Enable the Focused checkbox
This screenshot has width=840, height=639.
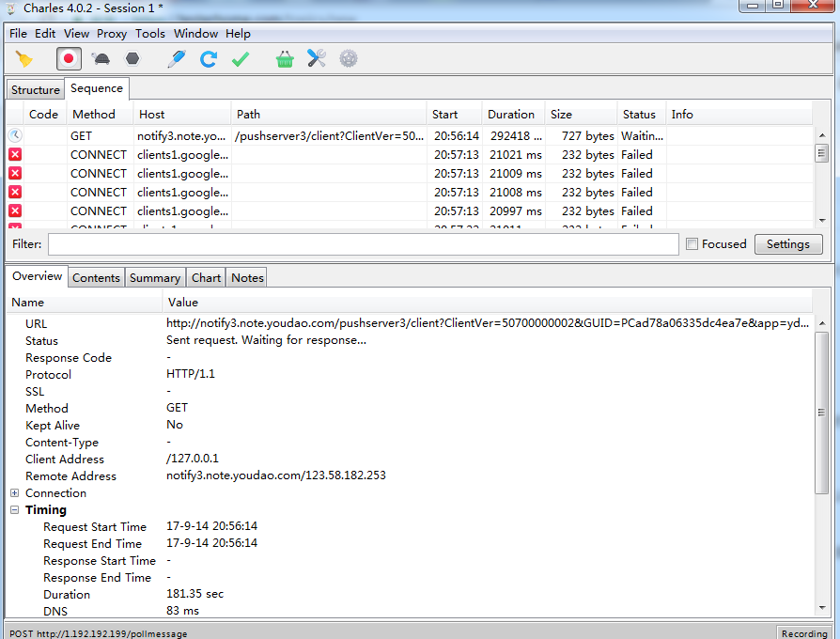point(692,244)
